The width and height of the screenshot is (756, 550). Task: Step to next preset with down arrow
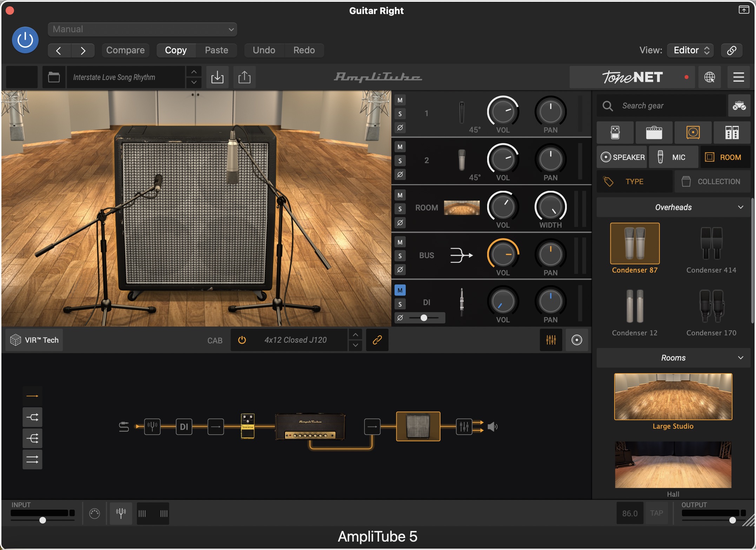(x=194, y=82)
